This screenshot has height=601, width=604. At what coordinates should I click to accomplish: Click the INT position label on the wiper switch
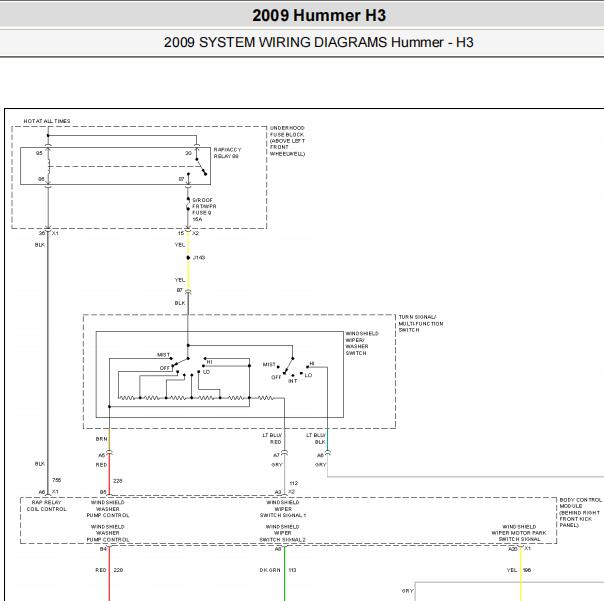point(293,381)
